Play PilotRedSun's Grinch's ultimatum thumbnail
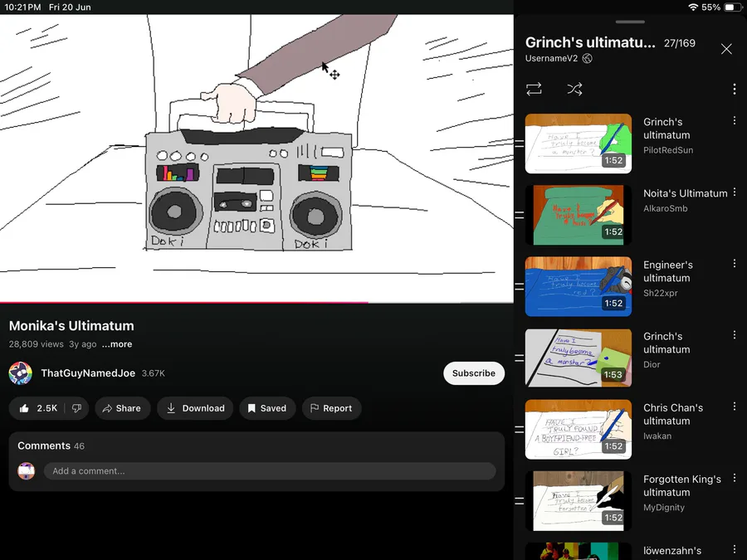The image size is (747, 560). pyautogui.click(x=579, y=144)
